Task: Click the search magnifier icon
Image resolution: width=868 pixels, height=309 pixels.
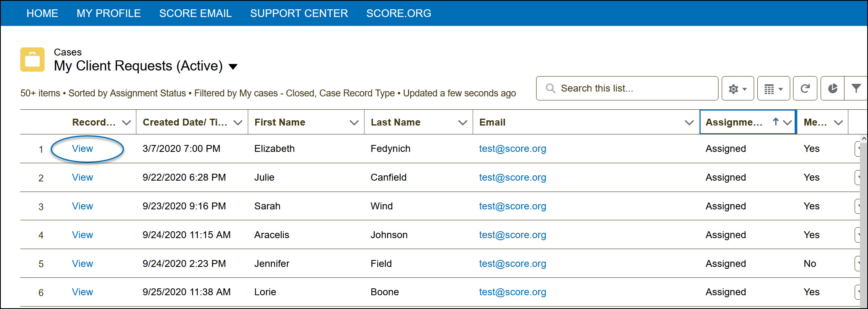Action: click(550, 88)
